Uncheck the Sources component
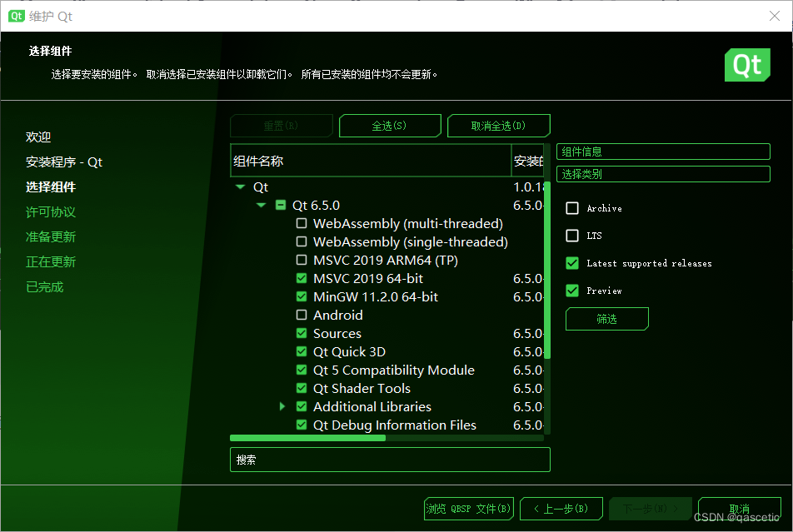The height and width of the screenshot is (532, 793). [x=302, y=333]
